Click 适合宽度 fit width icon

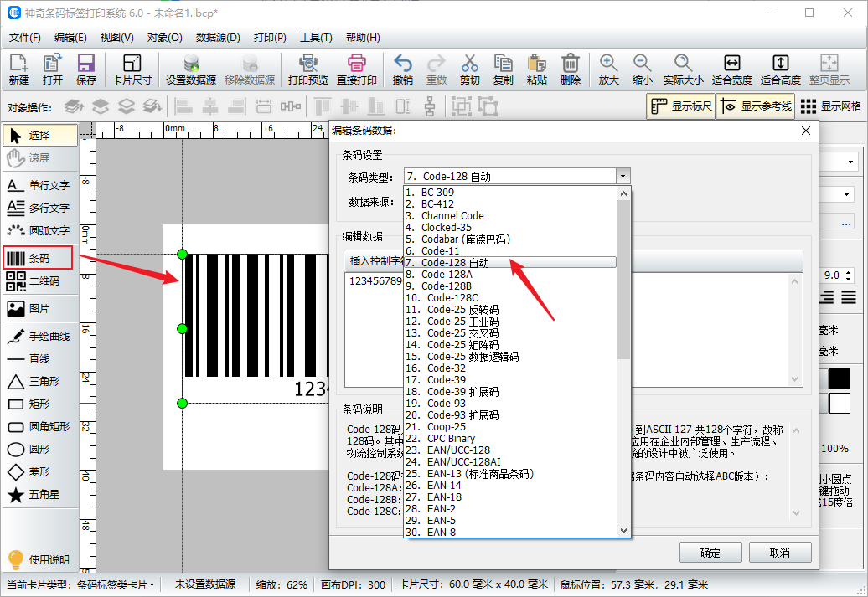pos(731,69)
